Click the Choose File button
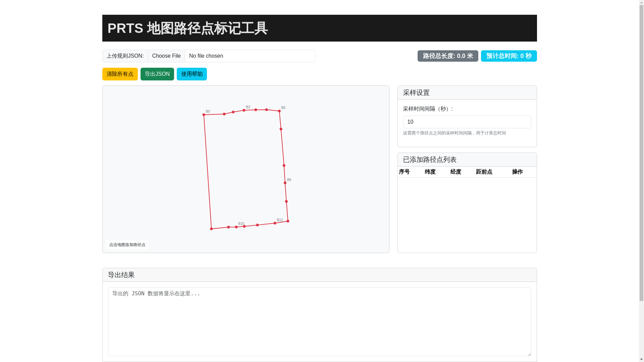Image resolution: width=644 pixels, height=362 pixels. coord(166,56)
